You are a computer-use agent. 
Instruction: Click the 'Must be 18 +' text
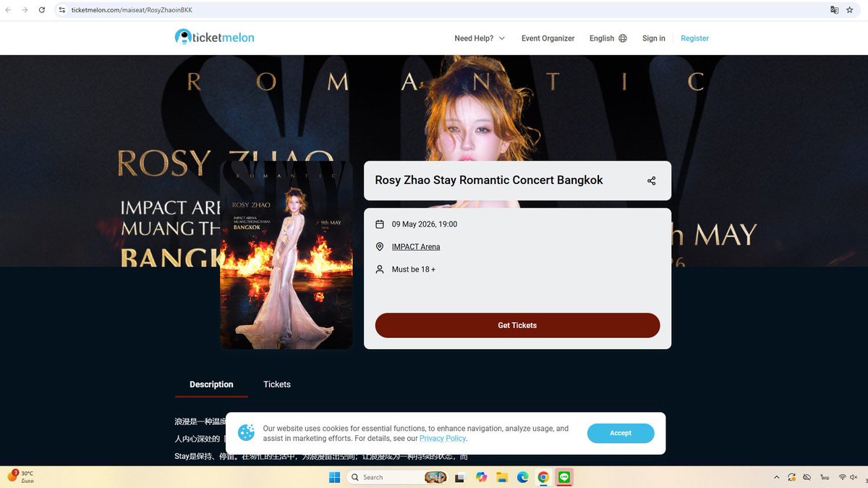[414, 269]
